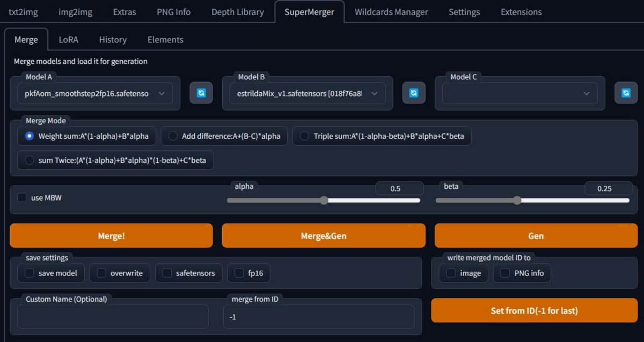Refresh the Model B list
The image size is (644, 342).
(414, 93)
